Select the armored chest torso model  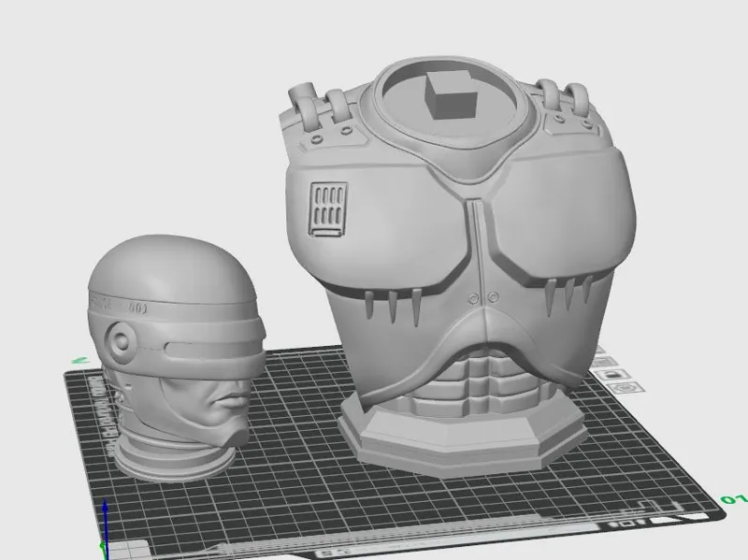coord(461,267)
